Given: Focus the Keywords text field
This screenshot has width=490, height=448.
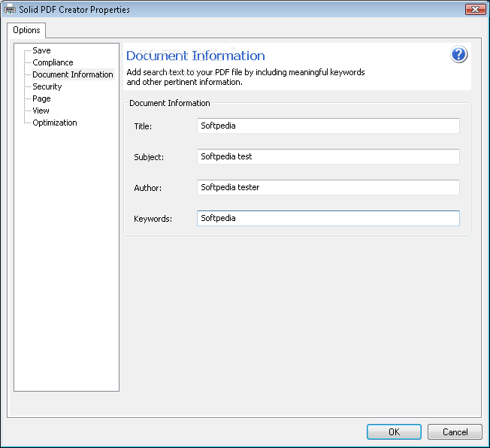Looking at the screenshot, I should click(x=328, y=218).
